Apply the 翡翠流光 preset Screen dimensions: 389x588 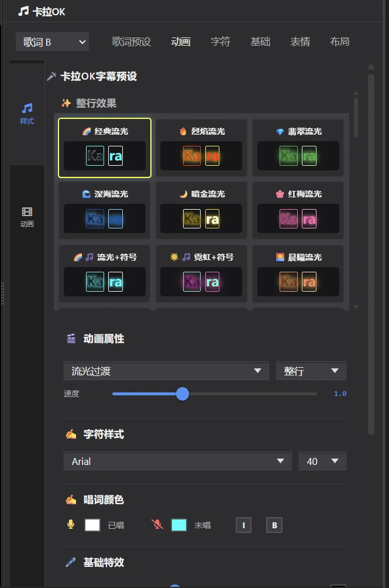coord(298,148)
